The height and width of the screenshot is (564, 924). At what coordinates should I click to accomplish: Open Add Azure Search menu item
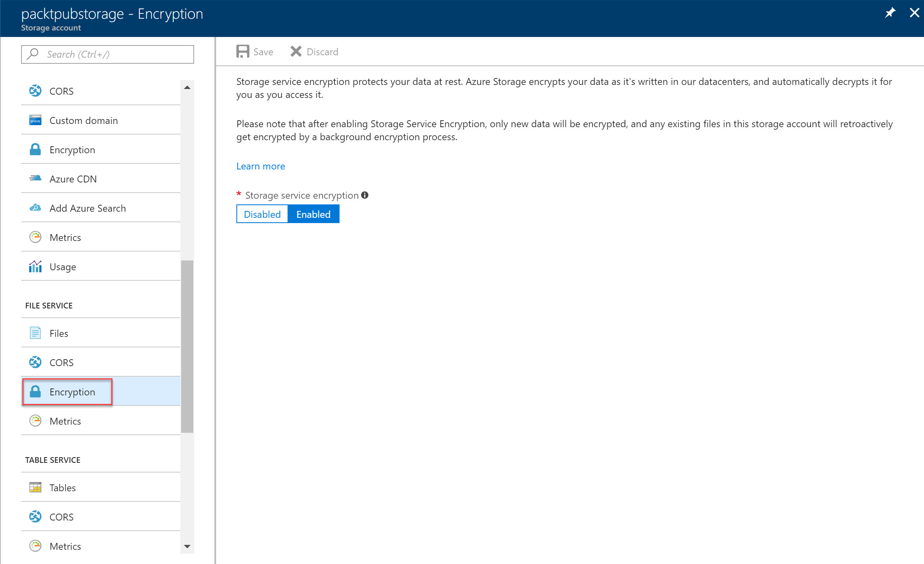pyautogui.click(x=101, y=208)
